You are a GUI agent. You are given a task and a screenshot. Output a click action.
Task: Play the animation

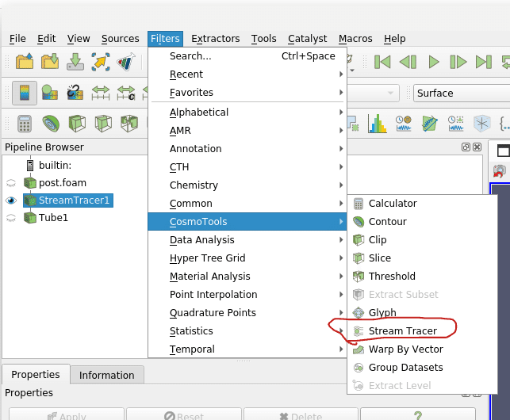coord(434,62)
